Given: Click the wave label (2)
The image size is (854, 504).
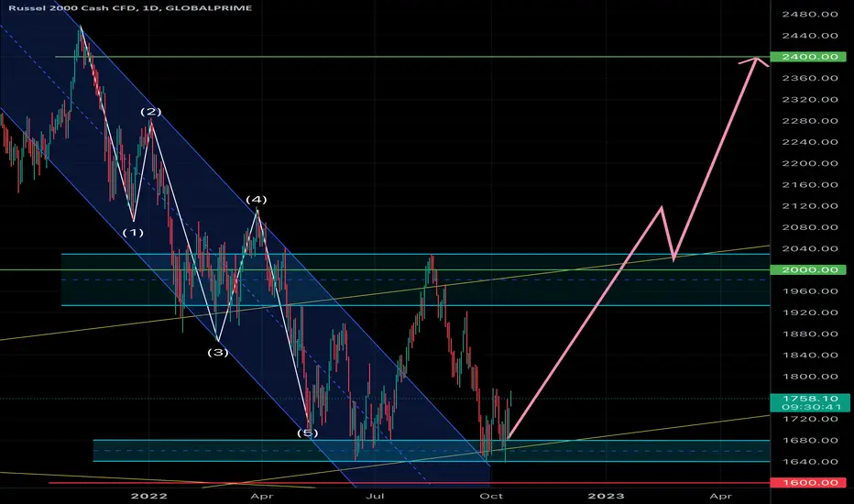Looking at the screenshot, I should click(x=151, y=112).
